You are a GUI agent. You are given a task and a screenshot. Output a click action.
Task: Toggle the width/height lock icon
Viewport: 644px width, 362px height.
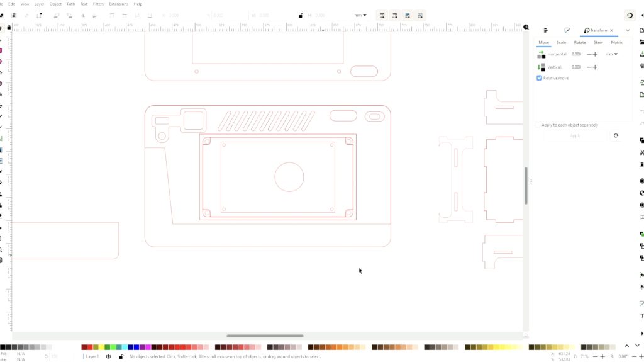(x=301, y=15)
